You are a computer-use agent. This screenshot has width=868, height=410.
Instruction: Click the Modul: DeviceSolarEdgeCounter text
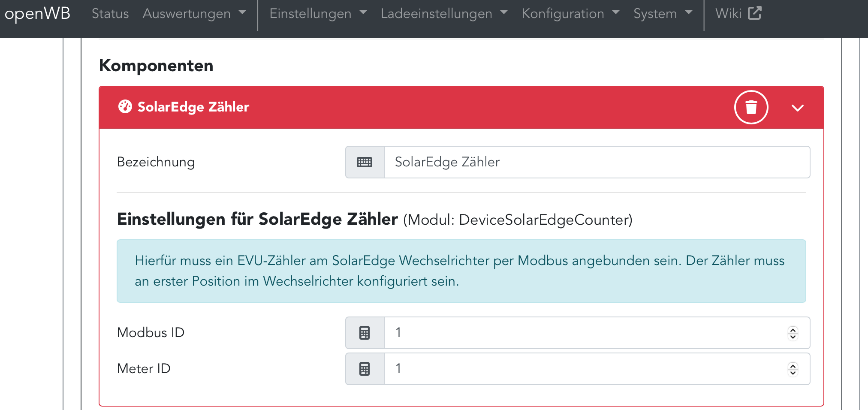pyautogui.click(x=518, y=220)
